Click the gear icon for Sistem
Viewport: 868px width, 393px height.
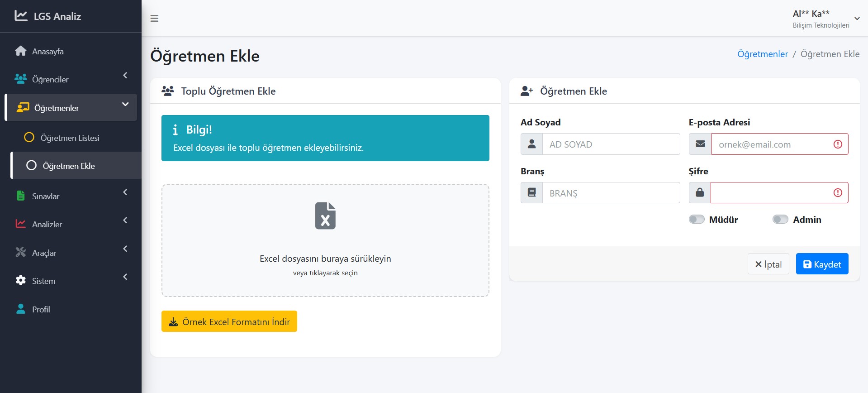(x=21, y=281)
